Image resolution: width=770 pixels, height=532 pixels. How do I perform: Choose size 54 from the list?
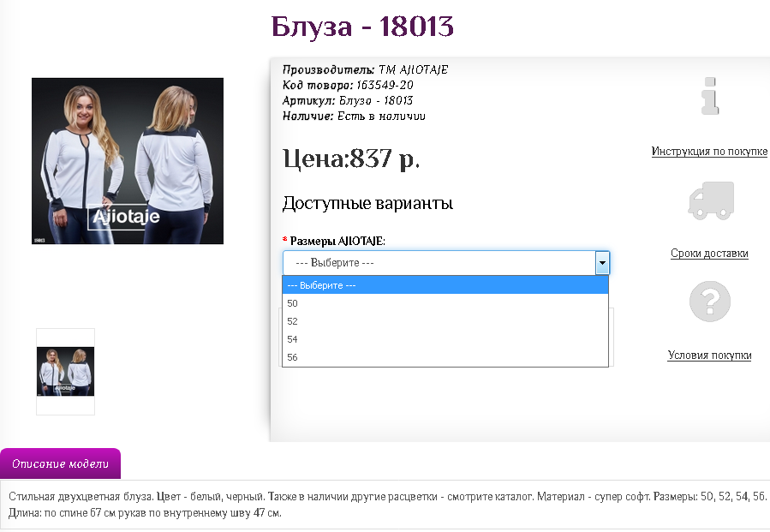pos(445,339)
